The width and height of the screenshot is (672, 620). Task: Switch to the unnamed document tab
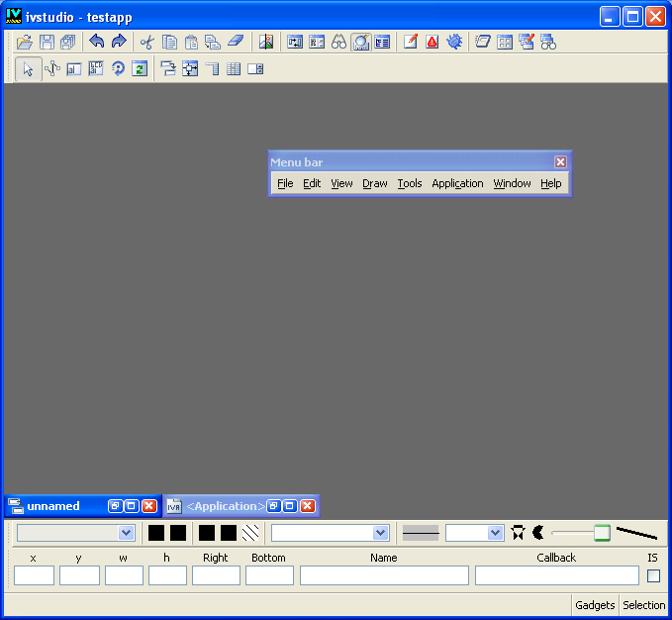[x=53, y=506]
